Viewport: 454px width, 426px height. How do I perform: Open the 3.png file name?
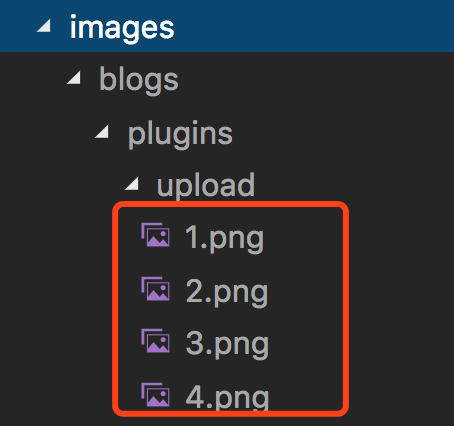click(x=227, y=345)
